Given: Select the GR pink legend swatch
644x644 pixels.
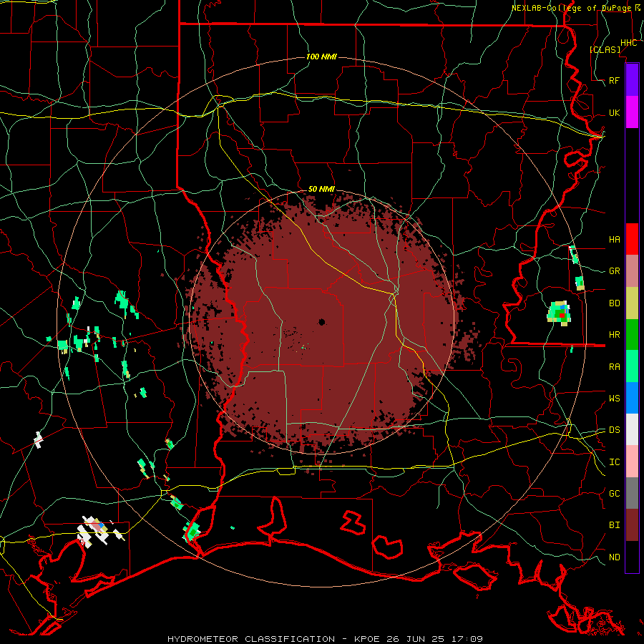Looking at the screenshot, I should [x=632, y=271].
